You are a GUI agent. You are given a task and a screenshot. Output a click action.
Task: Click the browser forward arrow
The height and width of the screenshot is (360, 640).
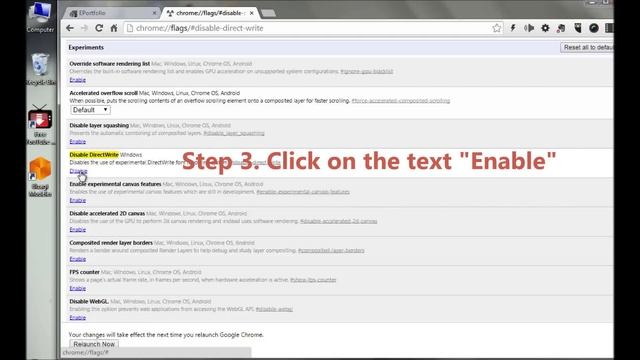(x=84, y=28)
